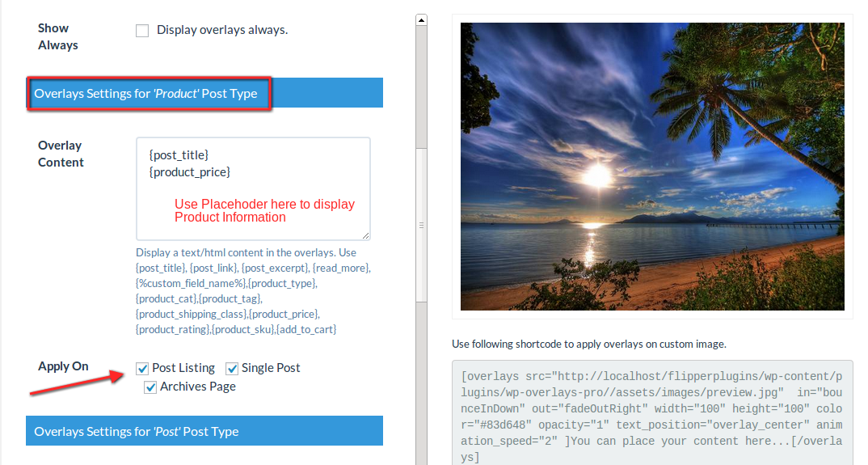Viewport: 868px width, 465px height.
Task: Click the {post_title} line in Overlay Content
Action: click(179, 155)
